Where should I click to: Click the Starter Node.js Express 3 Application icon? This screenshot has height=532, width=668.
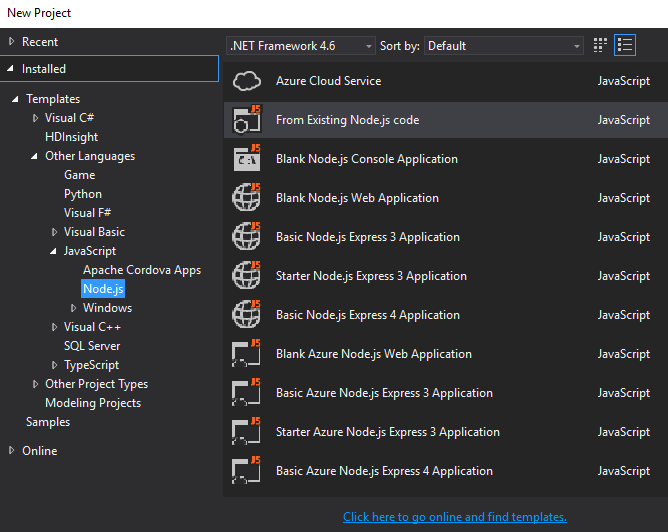tap(247, 276)
